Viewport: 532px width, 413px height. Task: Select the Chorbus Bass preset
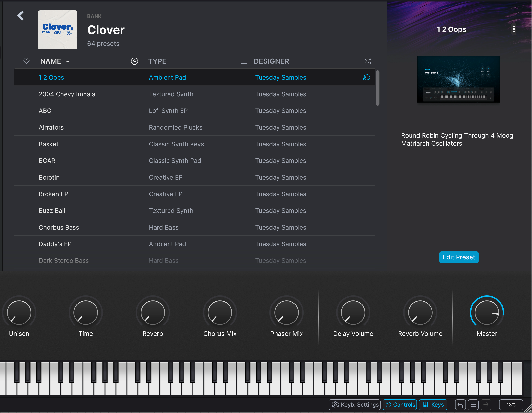point(194,227)
